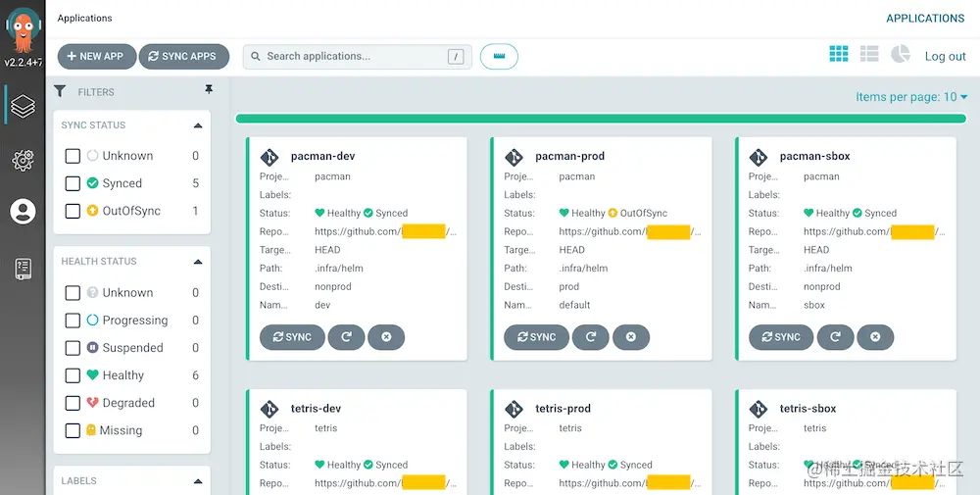
Task: Click the ruler button beside search
Action: pos(499,56)
